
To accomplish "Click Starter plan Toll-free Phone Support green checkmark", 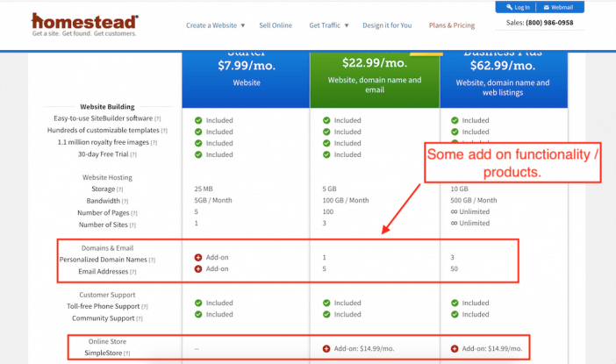I will point(198,303).
